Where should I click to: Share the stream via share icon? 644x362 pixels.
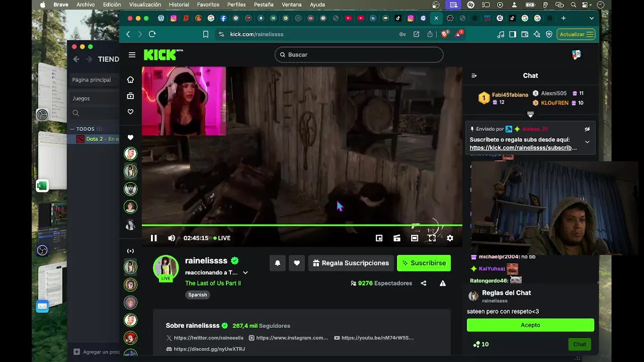tap(424, 284)
